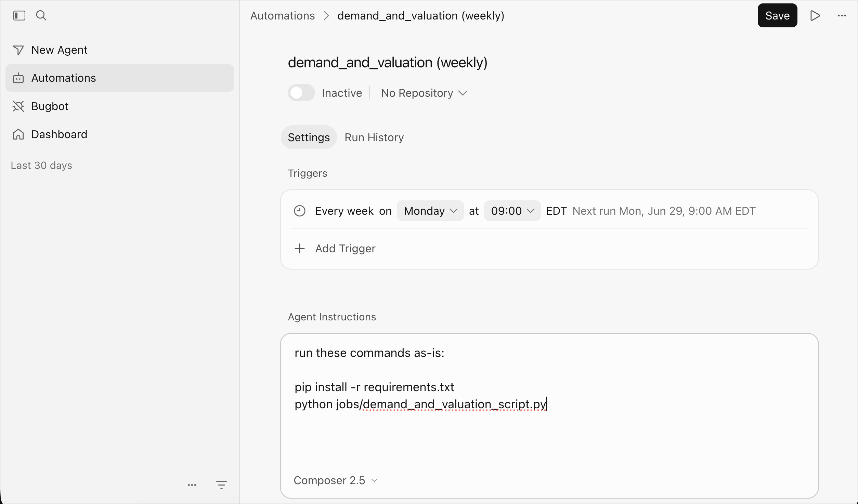
Task: Toggle the Inactive automation switch
Action: pyautogui.click(x=301, y=93)
